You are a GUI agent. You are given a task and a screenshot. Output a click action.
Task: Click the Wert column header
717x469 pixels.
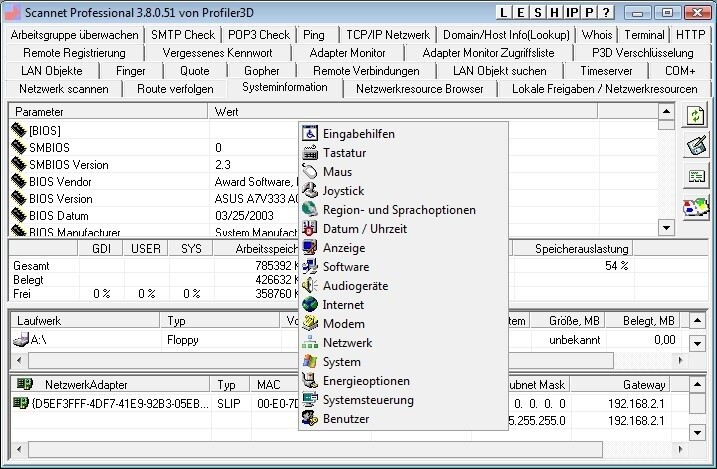pos(403,112)
